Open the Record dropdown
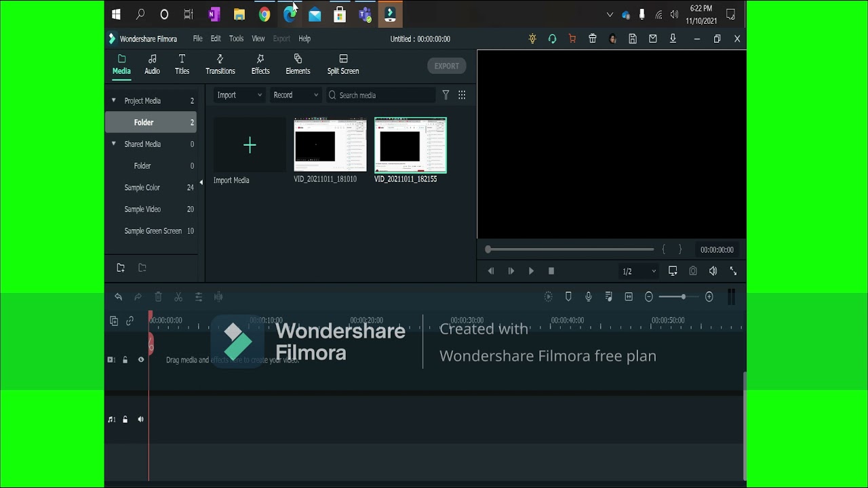Screen dimensions: 868x488 click(295, 95)
